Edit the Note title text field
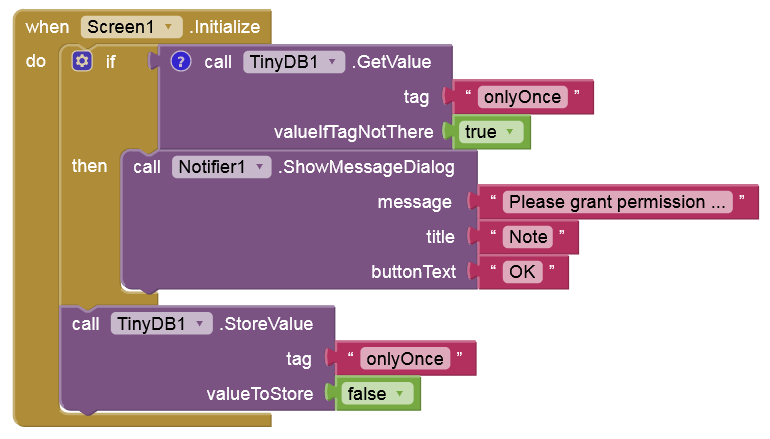Screen dimensions: 770x439 [528, 237]
